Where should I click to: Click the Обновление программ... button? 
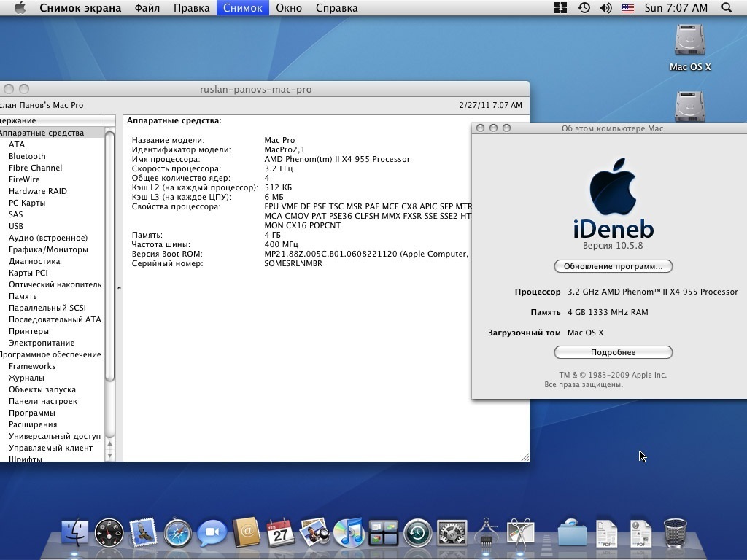(x=613, y=267)
